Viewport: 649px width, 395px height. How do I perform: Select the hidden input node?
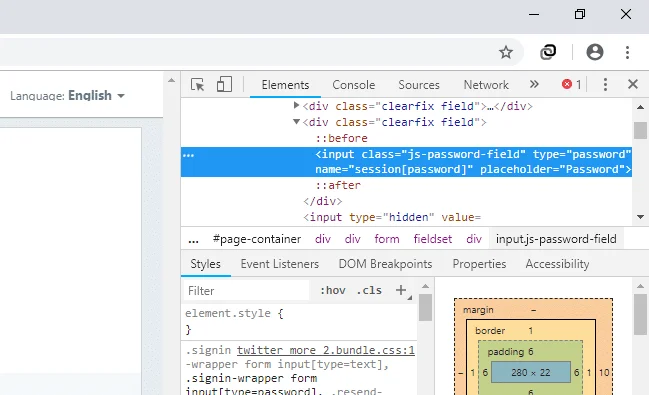[x=392, y=217]
